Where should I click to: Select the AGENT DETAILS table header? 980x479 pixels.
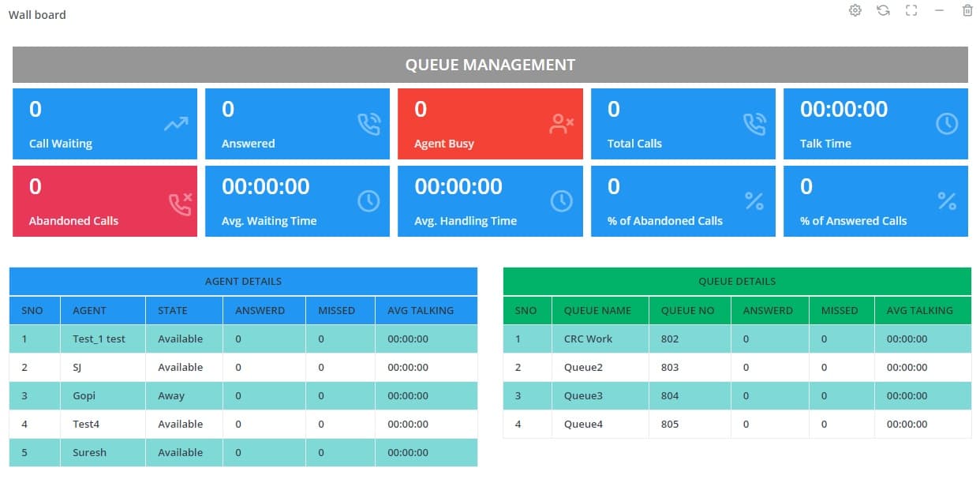242,281
